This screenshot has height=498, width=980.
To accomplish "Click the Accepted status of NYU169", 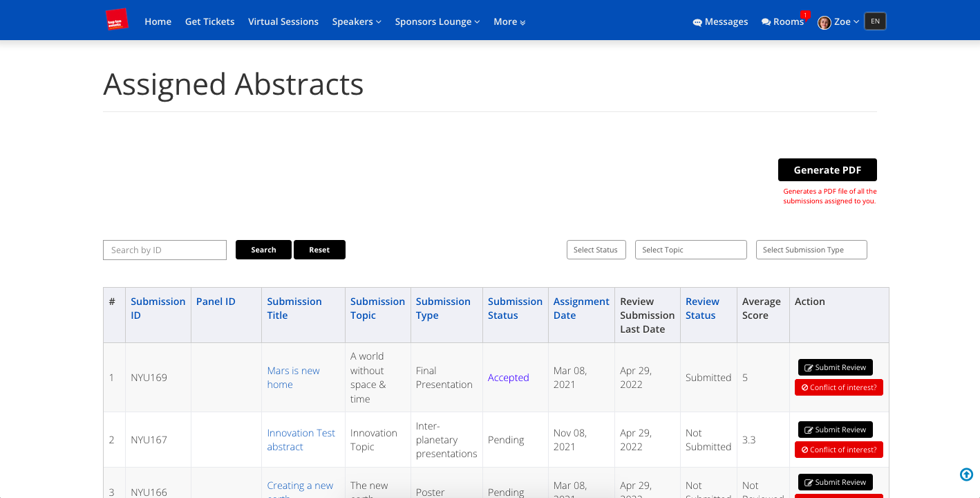I will point(508,378).
